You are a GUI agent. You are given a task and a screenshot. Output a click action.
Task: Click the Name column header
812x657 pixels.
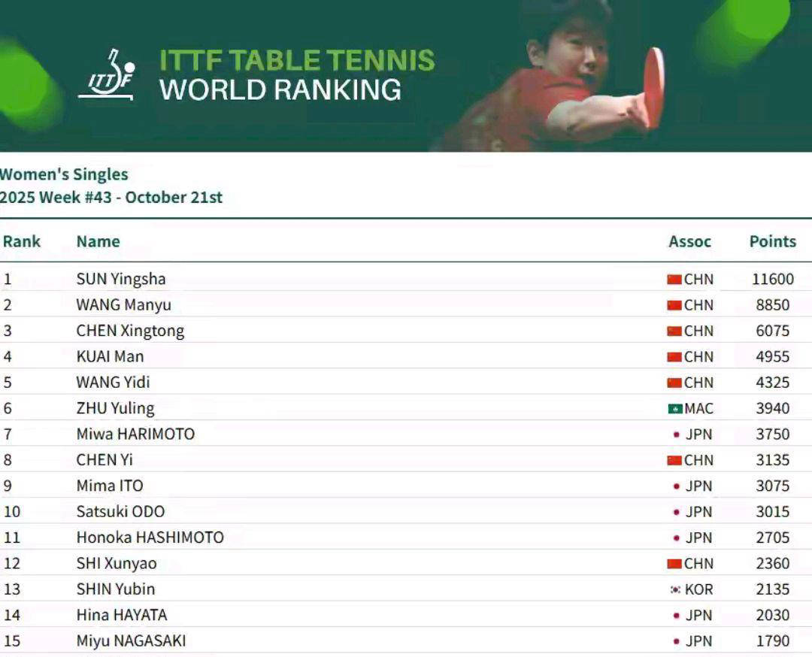(98, 241)
